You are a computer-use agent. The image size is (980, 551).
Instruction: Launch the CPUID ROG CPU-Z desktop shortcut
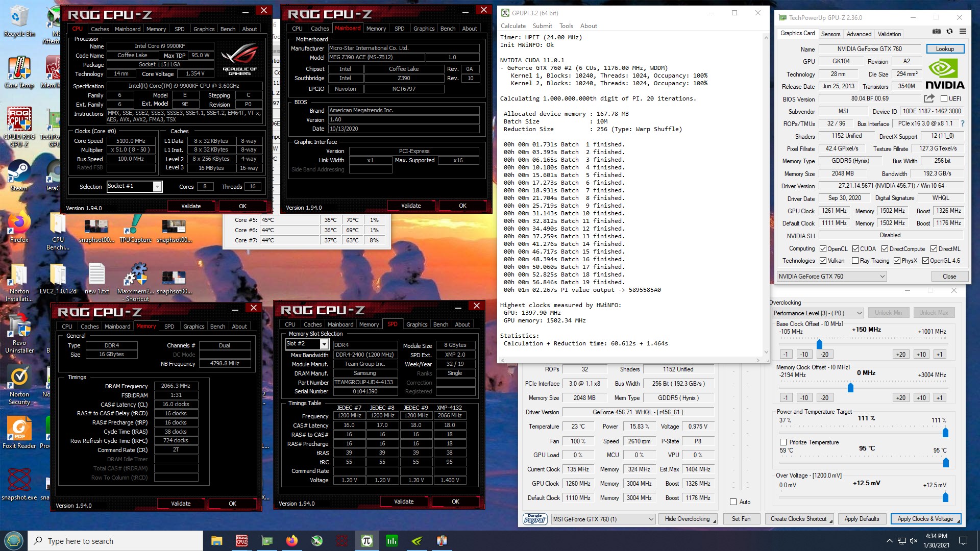coord(19,128)
